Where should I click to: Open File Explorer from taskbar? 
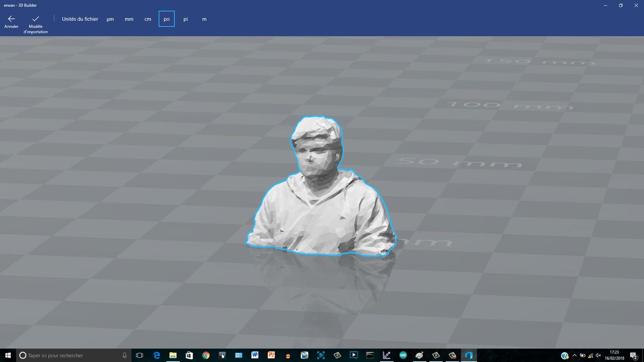click(173, 355)
